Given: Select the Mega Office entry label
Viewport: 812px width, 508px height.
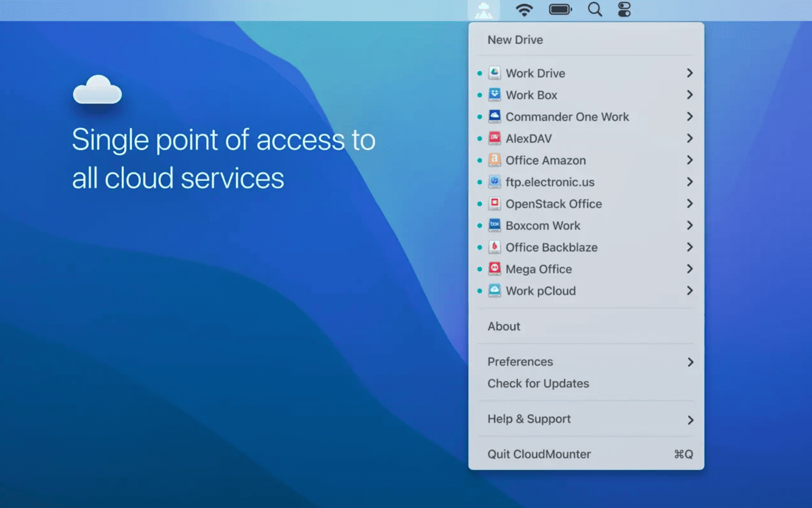Looking at the screenshot, I should click(x=539, y=270).
